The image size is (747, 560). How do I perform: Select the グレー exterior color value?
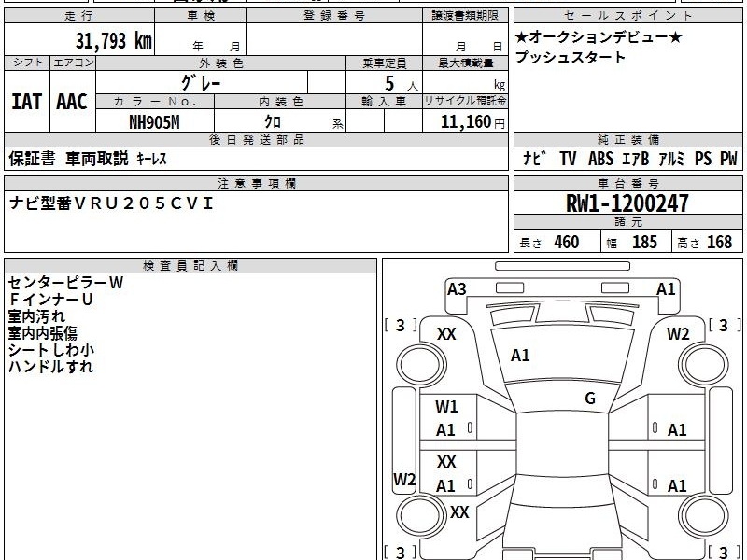(x=201, y=83)
